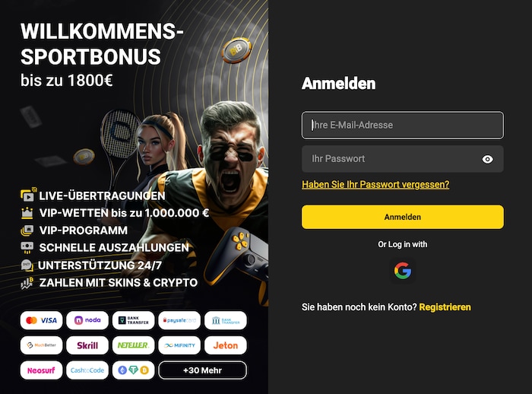Open the Registrieren link
532x394 pixels.
tap(445, 307)
